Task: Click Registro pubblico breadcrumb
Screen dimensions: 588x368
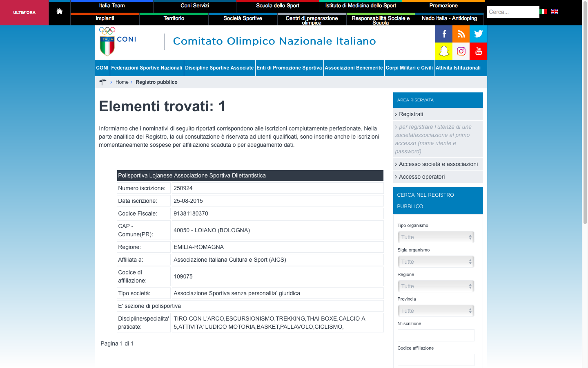Action: 156,82
